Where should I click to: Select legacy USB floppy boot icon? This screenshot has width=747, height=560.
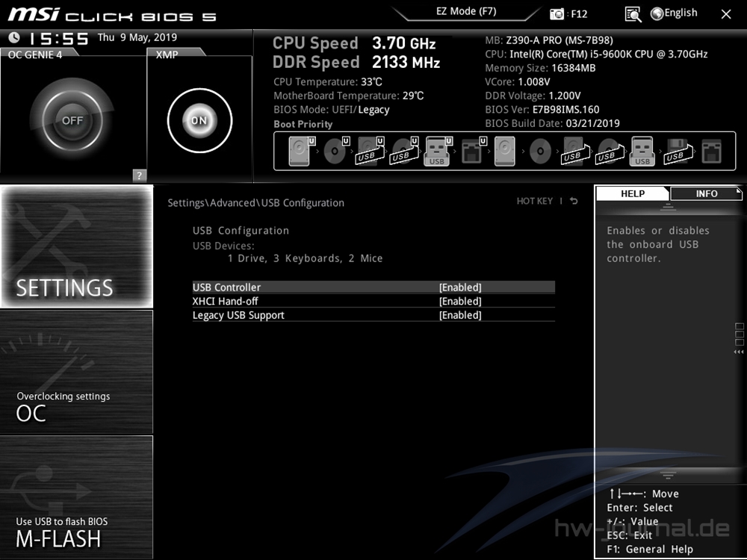pyautogui.click(x=678, y=151)
